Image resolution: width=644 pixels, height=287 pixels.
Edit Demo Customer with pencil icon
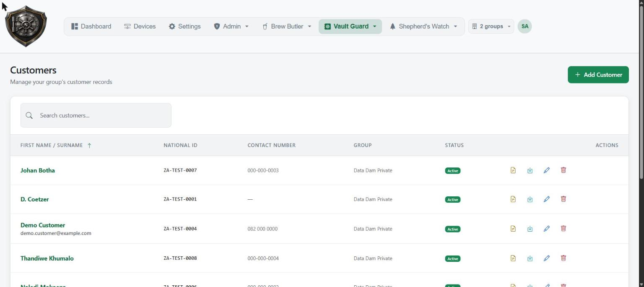point(547,229)
